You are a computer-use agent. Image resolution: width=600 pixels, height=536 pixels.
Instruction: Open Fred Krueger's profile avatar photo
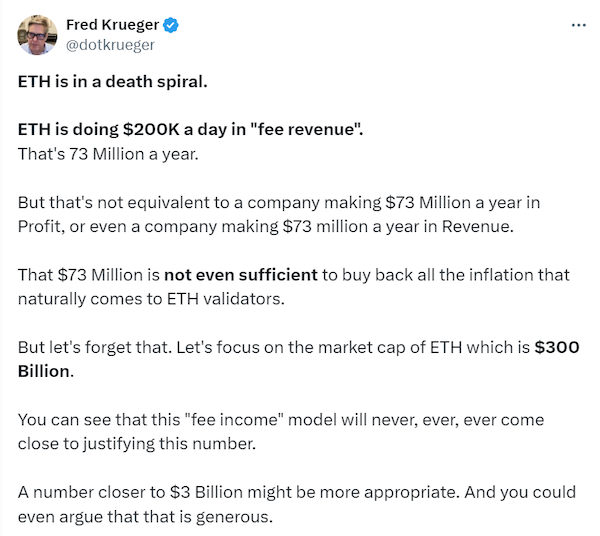38,35
